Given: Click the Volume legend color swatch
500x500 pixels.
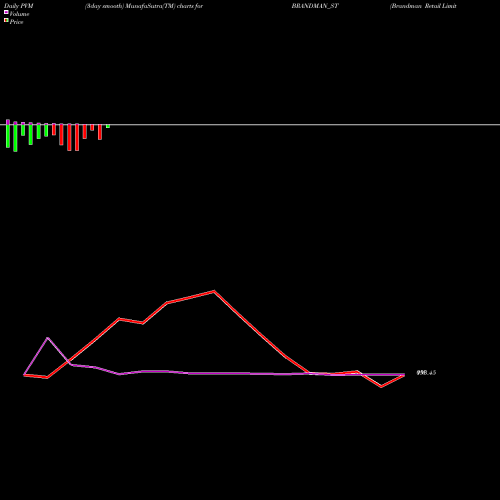Looking at the screenshot, I should [6, 12].
